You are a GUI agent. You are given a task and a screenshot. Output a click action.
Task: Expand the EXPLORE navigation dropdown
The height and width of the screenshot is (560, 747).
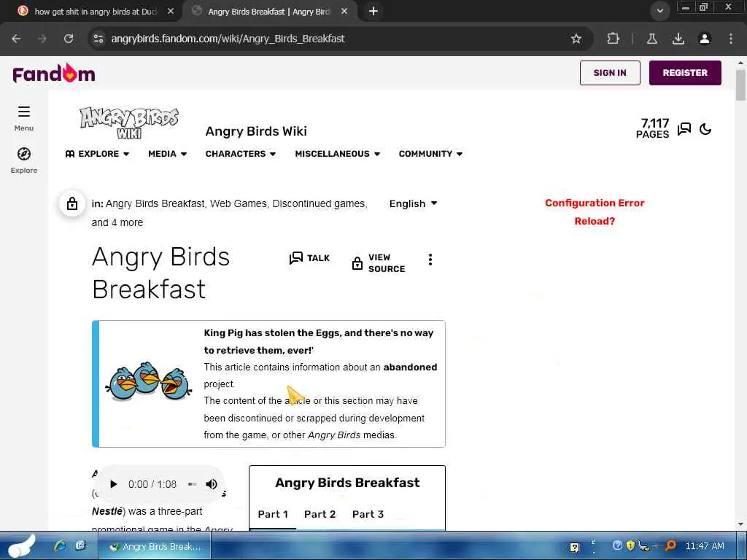click(97, 154)
